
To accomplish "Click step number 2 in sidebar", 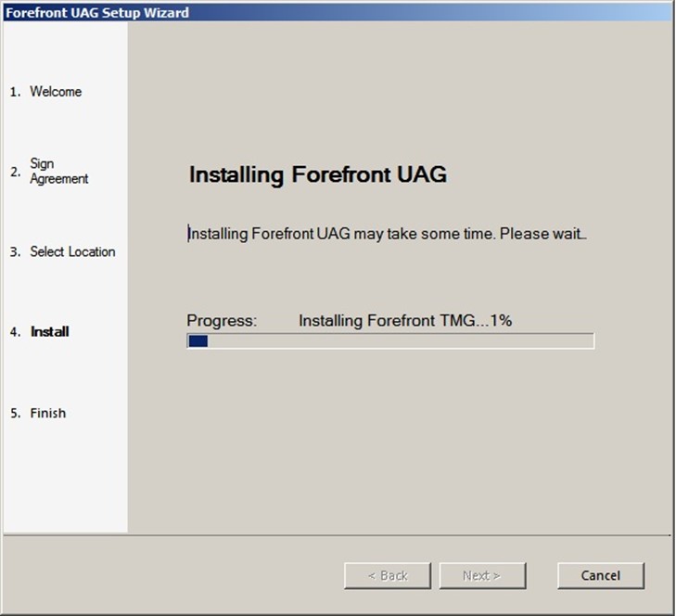I will point(15,172).
